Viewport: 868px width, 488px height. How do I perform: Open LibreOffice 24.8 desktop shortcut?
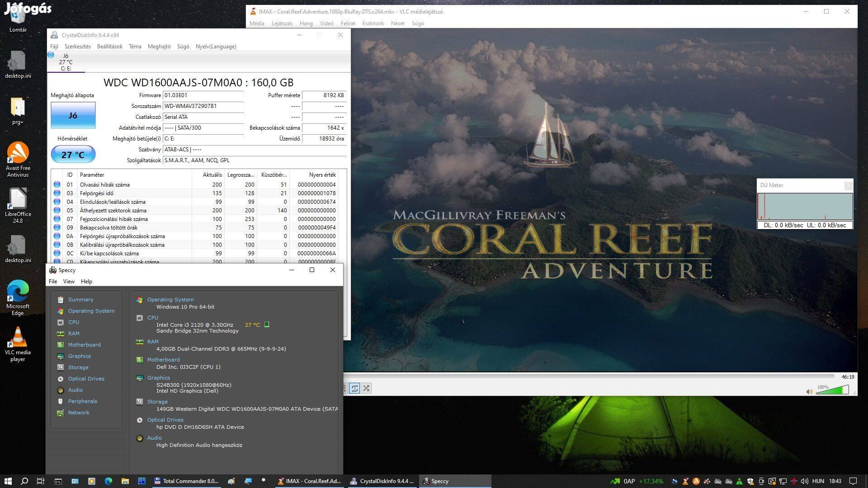pos(18,206)
